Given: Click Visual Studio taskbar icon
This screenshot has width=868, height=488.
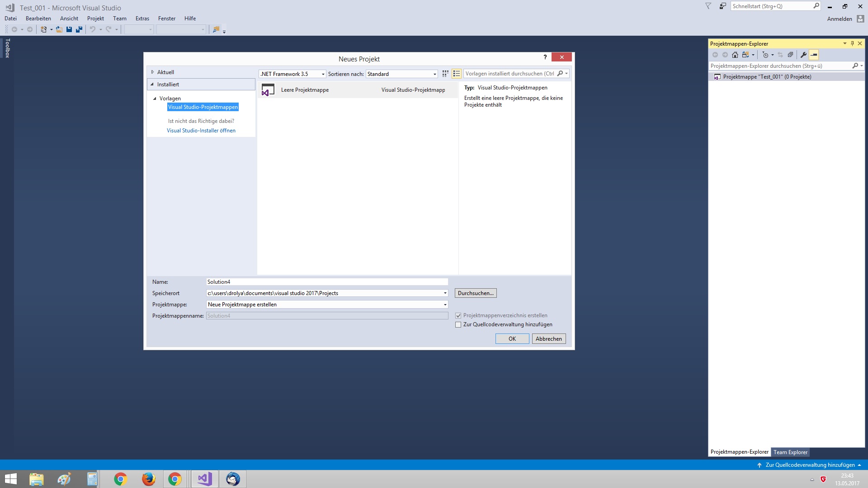Looking at the screenshot, I should coord(205,479).
